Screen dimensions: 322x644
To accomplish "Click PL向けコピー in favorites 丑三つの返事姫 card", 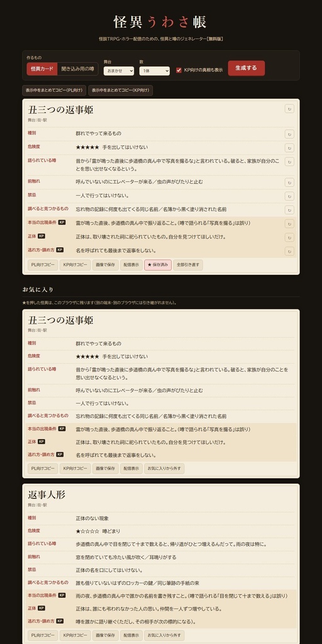I will pyautogui.click(x=43, y=469).
